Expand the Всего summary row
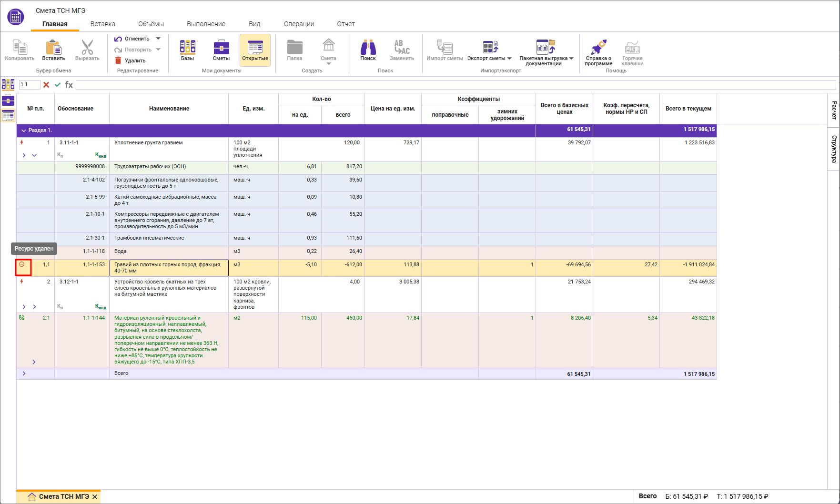Viewport: 840px width, 504px height. 24,373
